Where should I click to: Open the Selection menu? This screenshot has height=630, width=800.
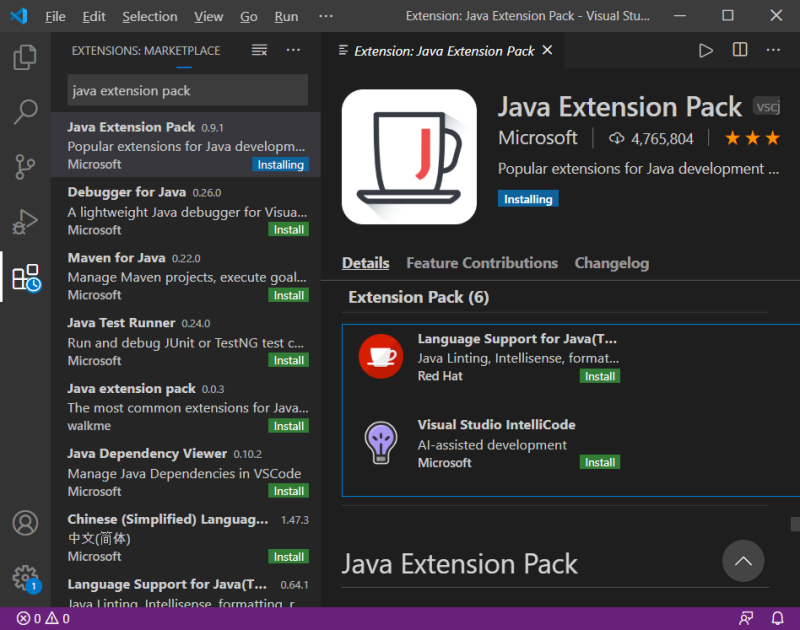149,16
